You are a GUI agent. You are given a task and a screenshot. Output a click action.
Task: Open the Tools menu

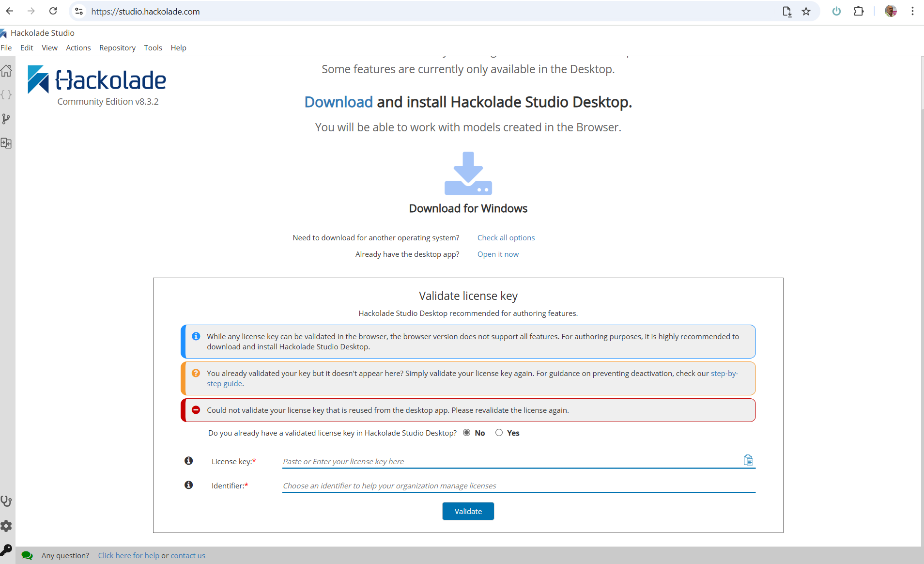point(153,47)
